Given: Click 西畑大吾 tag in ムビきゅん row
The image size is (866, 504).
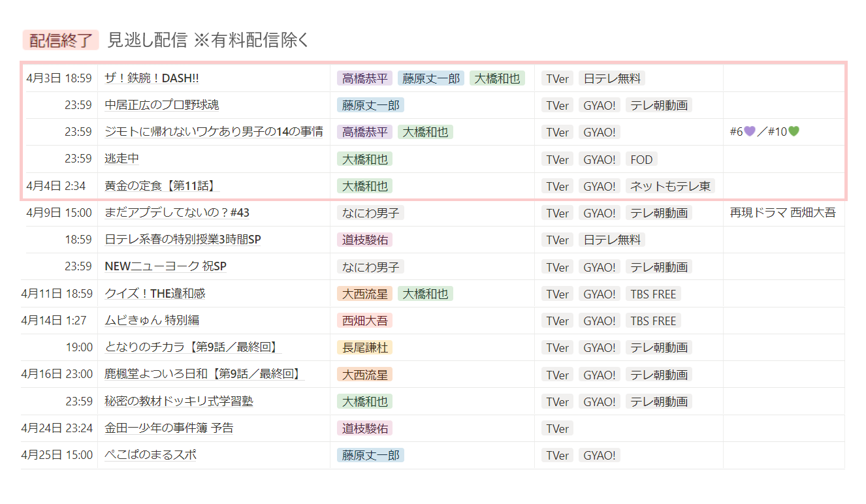Looking at the screenshot, I should tap(365, 321).
